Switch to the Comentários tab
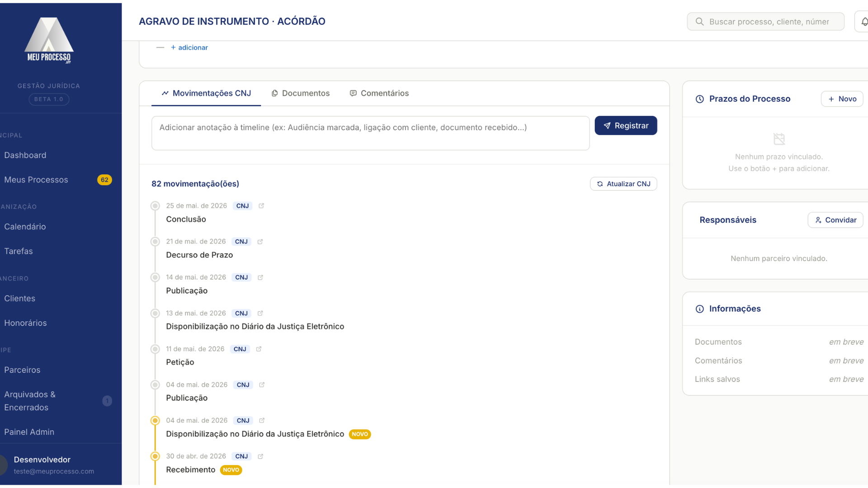The width and height of the screenshot is (868, 488). [379, 93]
